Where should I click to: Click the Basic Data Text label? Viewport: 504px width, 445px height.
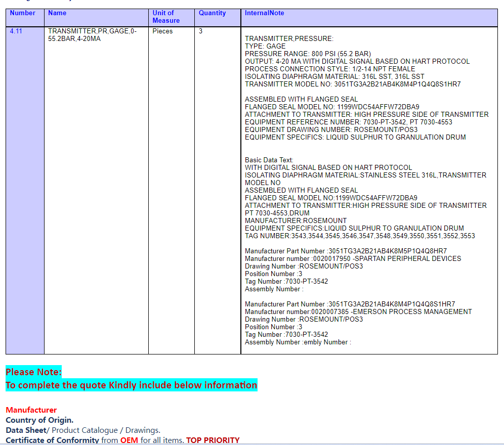pos(269,160)
